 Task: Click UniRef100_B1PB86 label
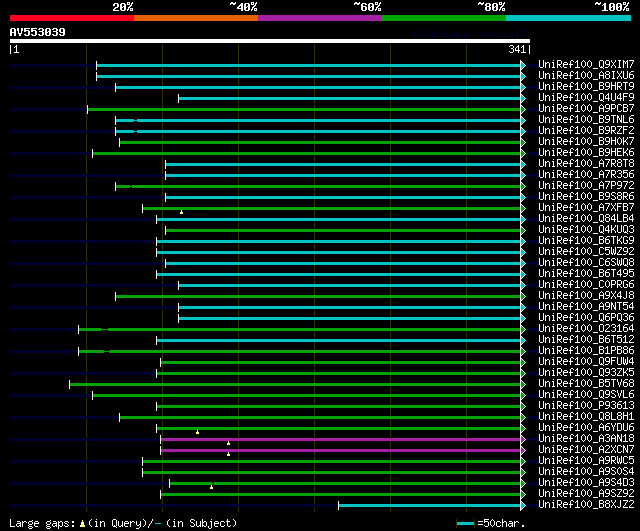(586, 351)
